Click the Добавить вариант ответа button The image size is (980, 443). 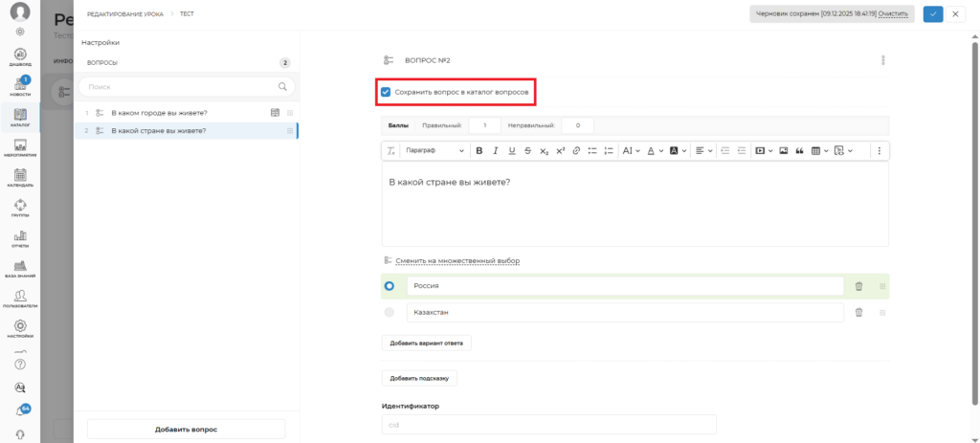tap(426, 343)
